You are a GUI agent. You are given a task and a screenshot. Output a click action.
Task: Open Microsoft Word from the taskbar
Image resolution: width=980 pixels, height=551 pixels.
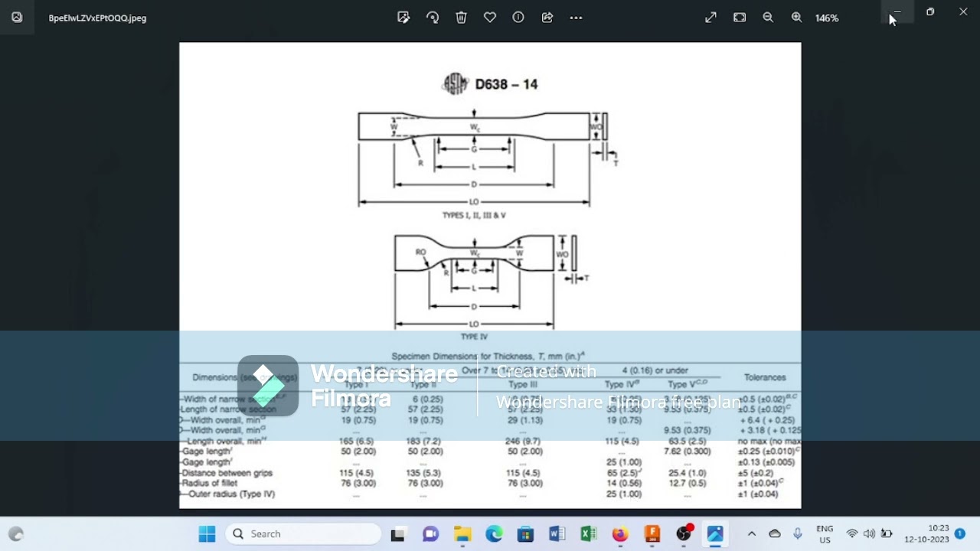click(x=557, y=534)
